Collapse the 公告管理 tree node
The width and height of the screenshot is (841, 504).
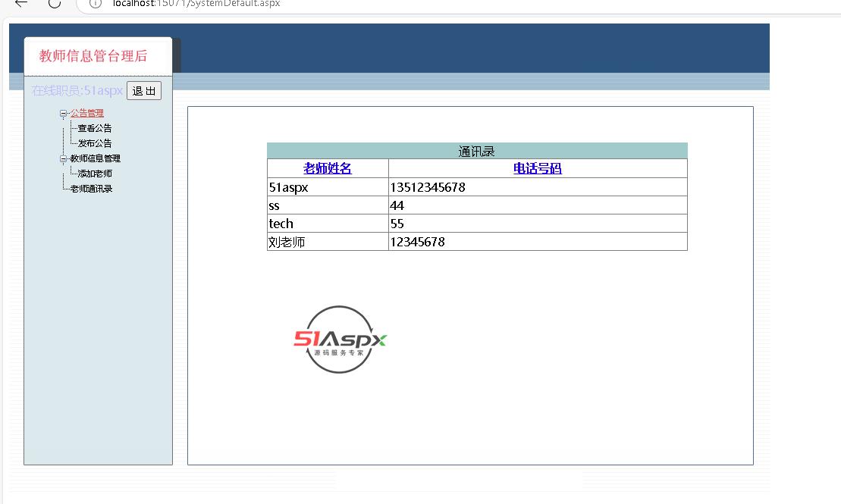pyautogui.click(x=63, y=113)
